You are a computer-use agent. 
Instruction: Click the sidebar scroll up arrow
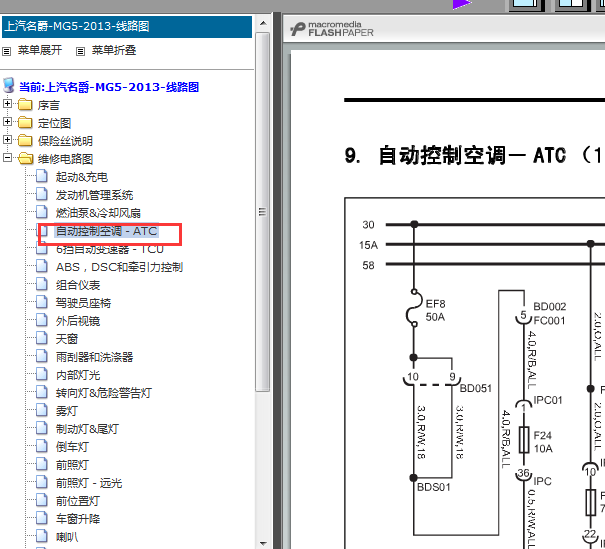tap(263, 23)
